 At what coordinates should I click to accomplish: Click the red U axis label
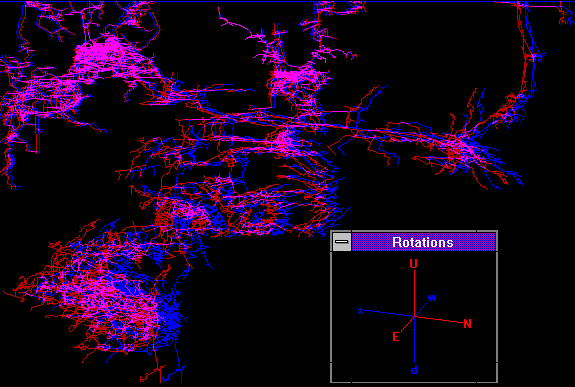413,264
